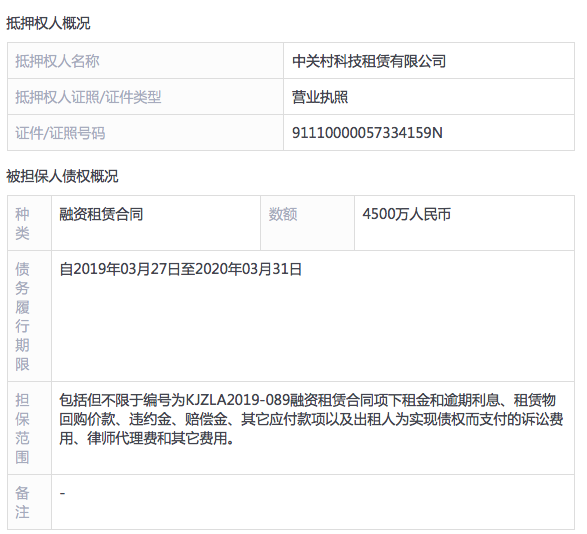
Task: Select the 备注 label cell
Action: tap(30, 502)
